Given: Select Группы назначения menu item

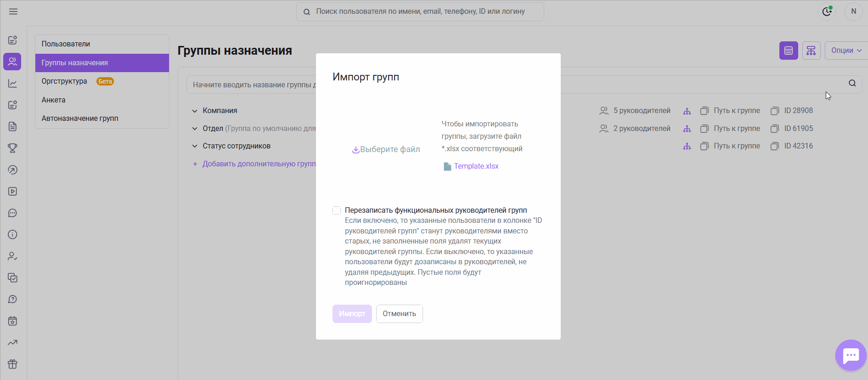Looking at the screenshot, I should coord(102,63).
